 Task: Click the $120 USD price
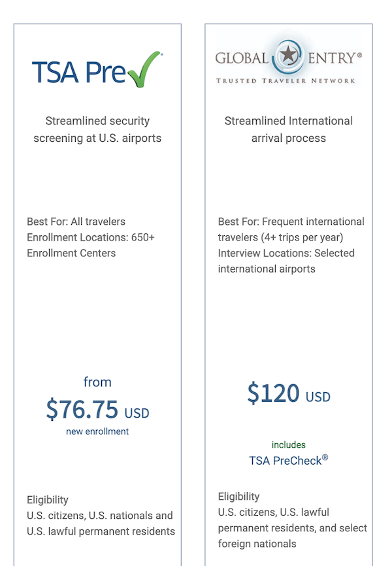[x=288, y=394]
